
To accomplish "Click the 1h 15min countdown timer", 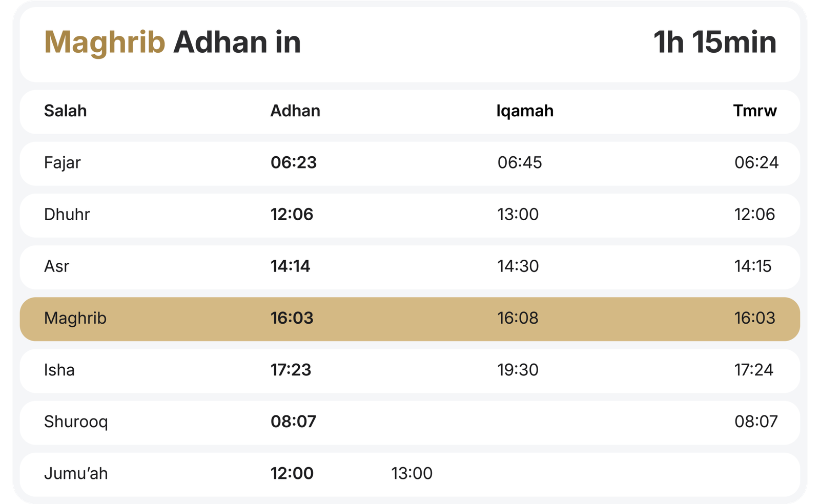I will point(714,42).
